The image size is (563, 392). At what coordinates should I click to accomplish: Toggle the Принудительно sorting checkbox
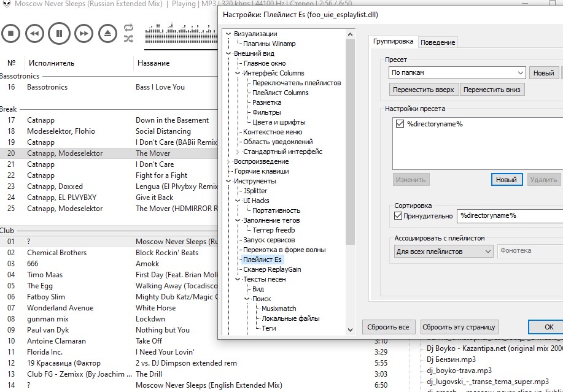point(398,216)
